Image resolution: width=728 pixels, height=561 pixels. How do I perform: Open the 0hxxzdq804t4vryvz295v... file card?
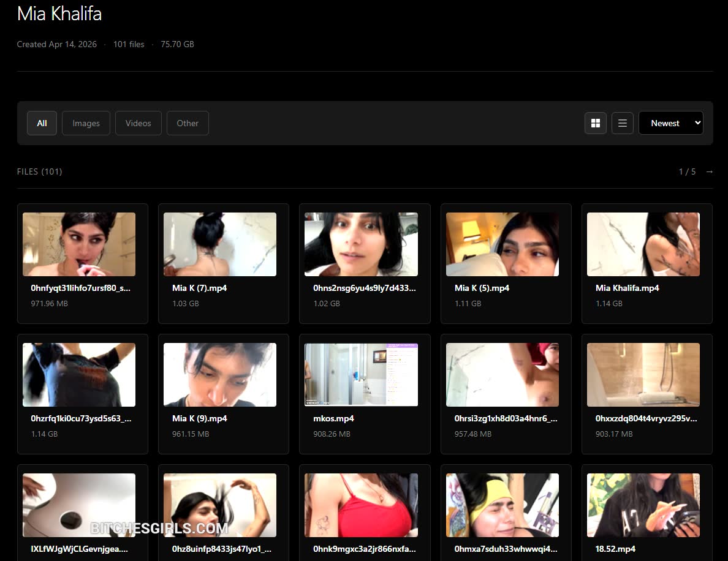[x=646, y=394]
